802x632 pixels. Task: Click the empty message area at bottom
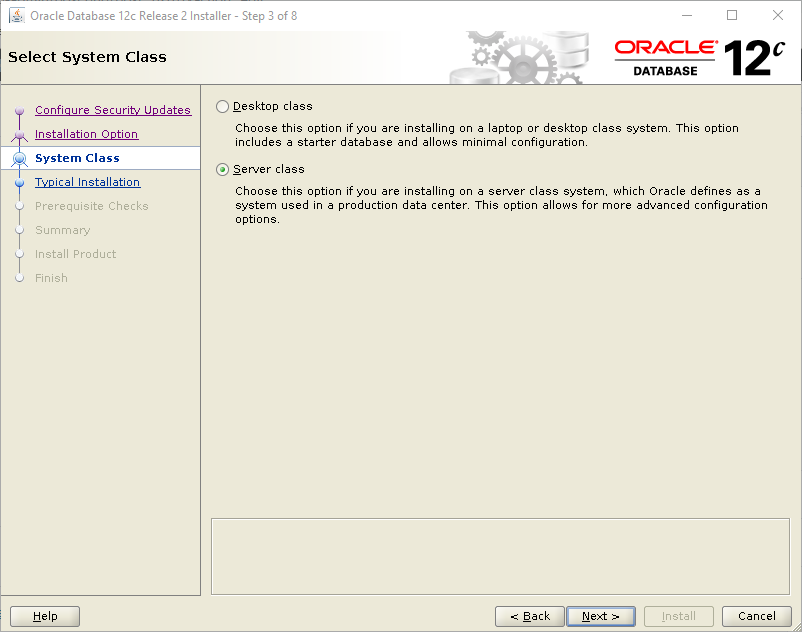(x=500, y=556)
